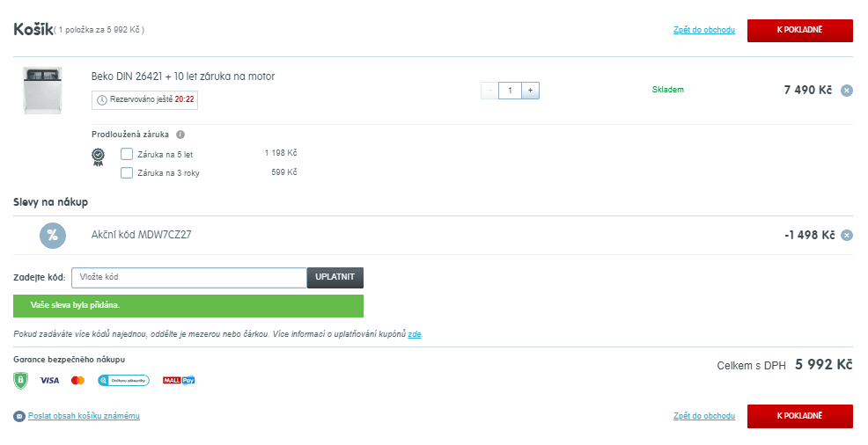Click the green security shield icon
Image resolution: width=868 pixels, height=445 pixels.
[x=20, y=380]
